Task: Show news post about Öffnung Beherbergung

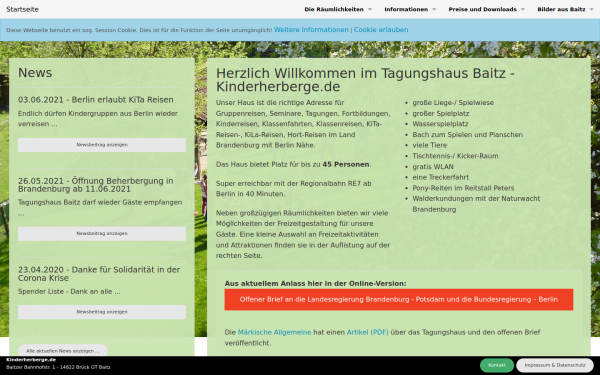Action: click(x=102, y=233)
